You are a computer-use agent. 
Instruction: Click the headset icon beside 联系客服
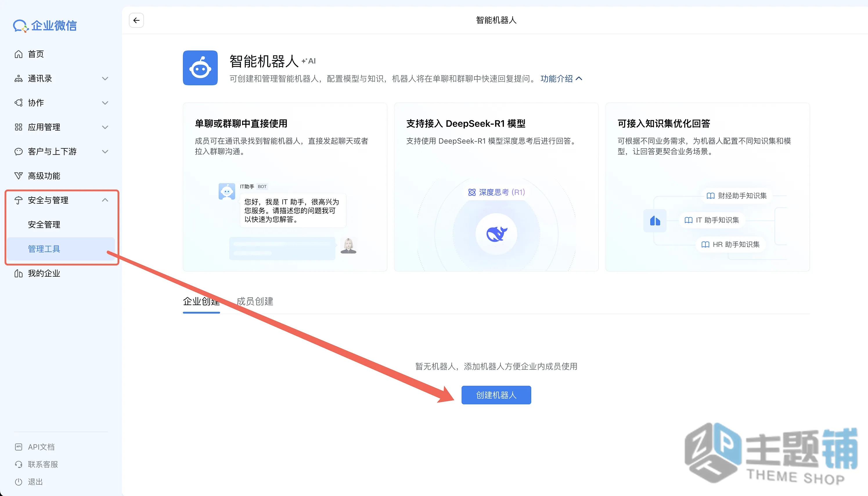[x=18, y=464]
